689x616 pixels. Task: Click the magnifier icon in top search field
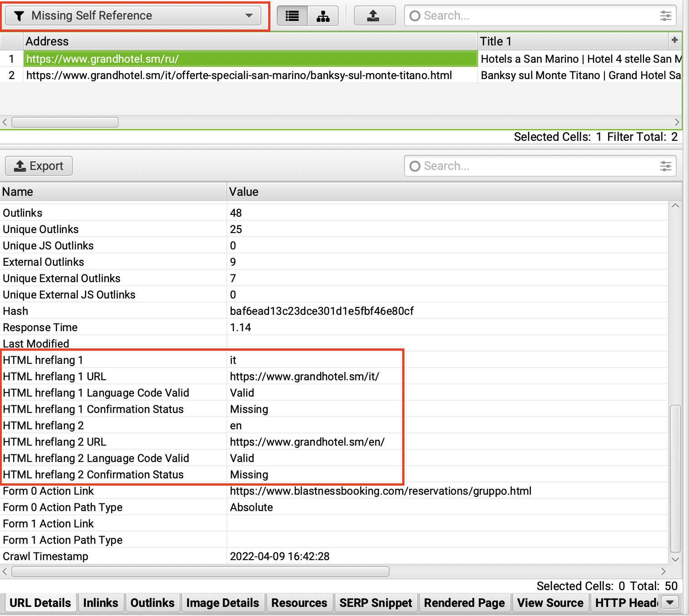coord(414,15)
